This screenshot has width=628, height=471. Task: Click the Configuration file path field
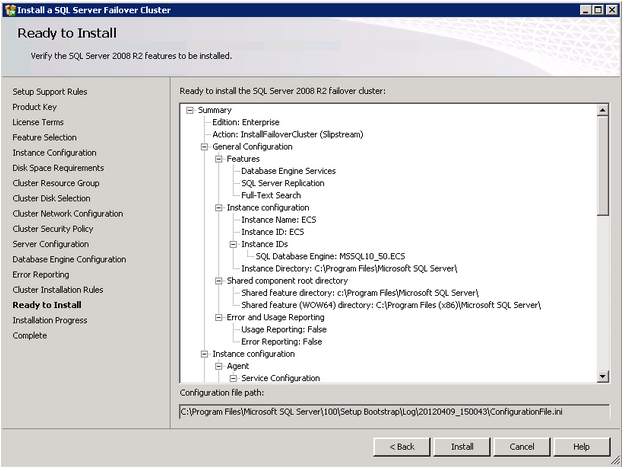pyautogui.click(x=395, y=412)
